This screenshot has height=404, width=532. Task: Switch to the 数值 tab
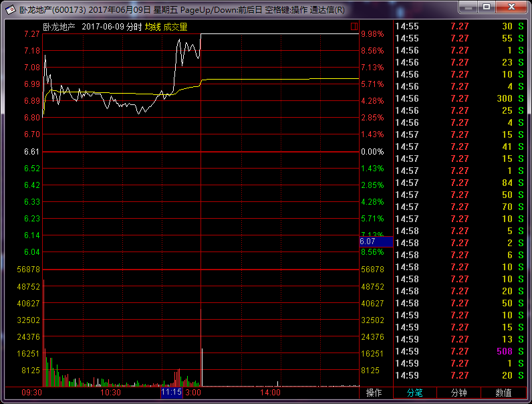click(x=503, y=393)
